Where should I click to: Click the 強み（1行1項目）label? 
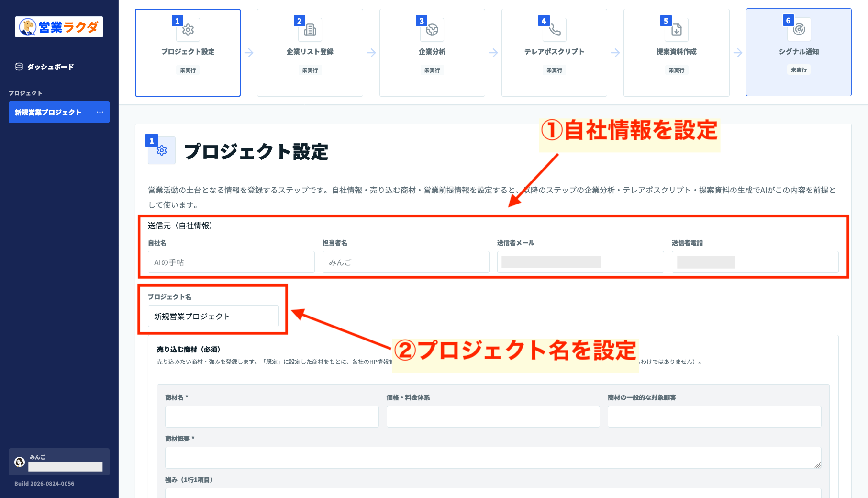point(189,480)
